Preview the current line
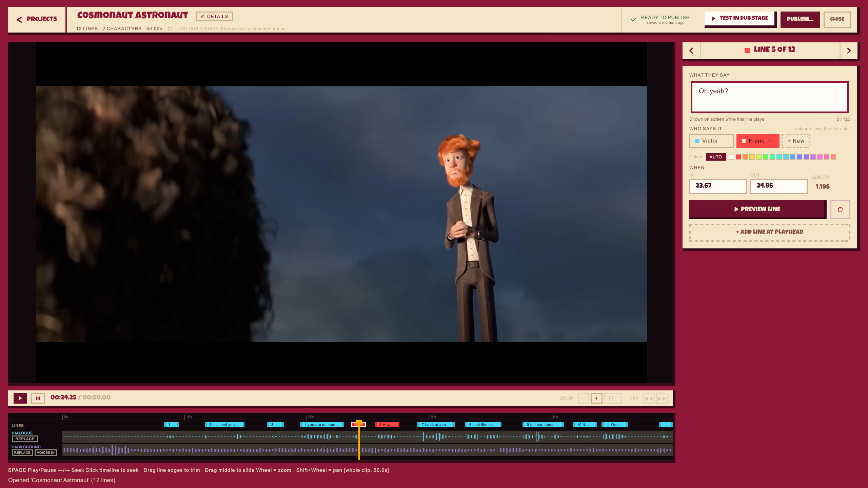868x488 pixels. coord(757,209)
